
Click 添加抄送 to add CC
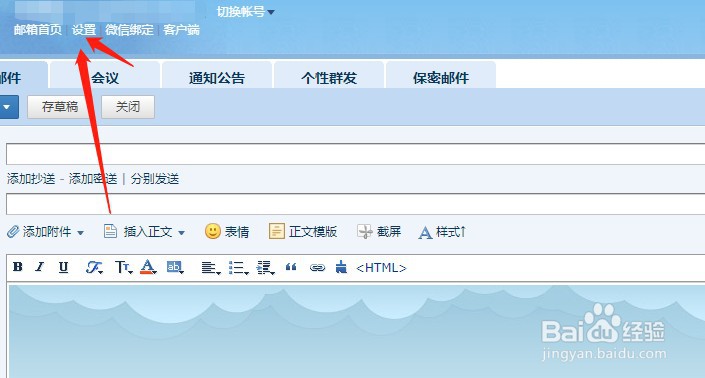click(31, 179)
